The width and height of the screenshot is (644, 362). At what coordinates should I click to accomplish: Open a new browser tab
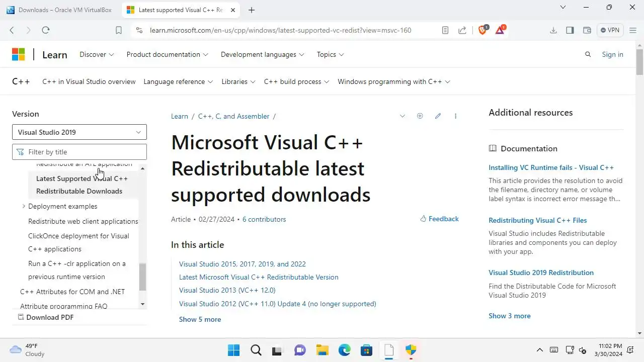[252, 10]
